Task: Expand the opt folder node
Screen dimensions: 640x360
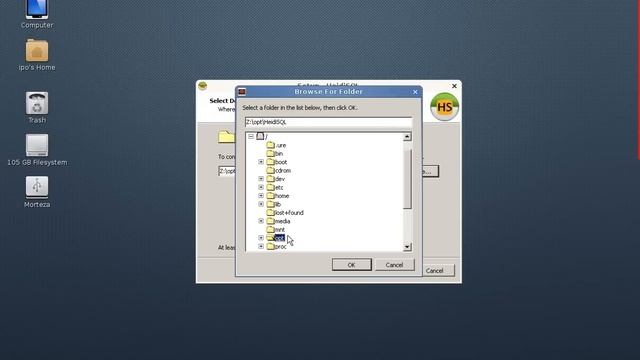Action: pyautogui.click(x=261, y=238)
